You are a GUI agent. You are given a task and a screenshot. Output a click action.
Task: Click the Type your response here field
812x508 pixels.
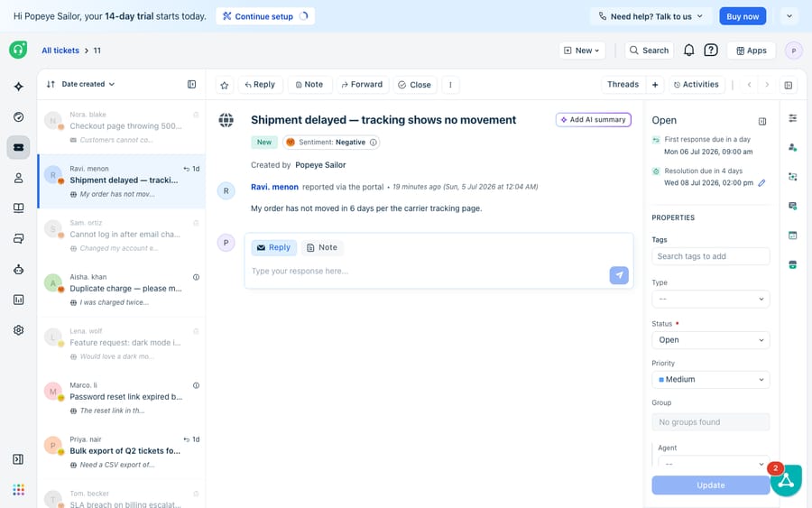pos(428,272)
